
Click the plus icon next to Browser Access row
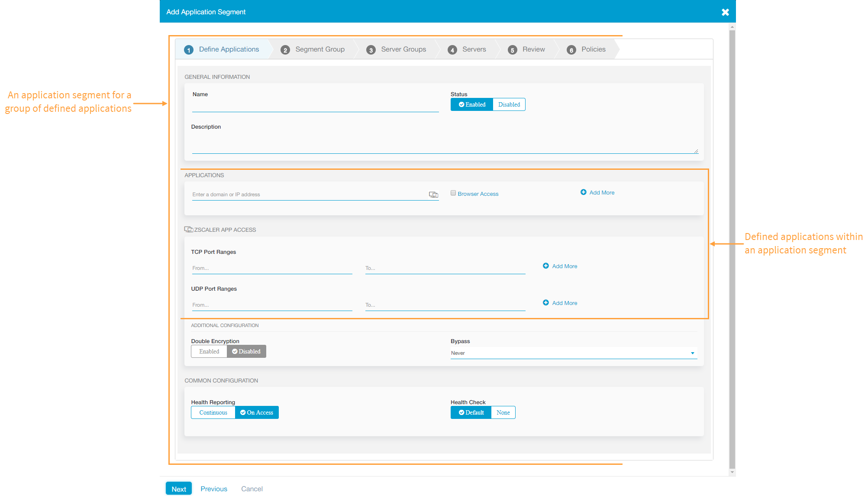[x=583, y=192]
